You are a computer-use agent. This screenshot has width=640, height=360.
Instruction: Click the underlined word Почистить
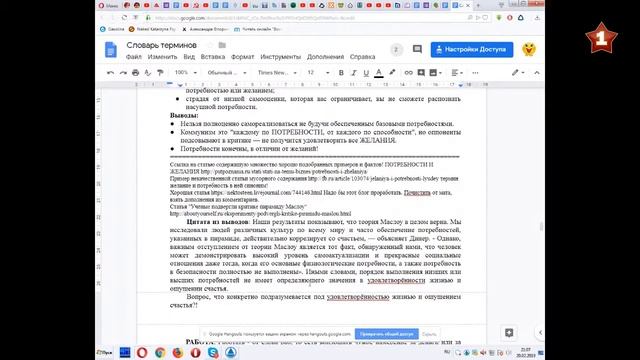point(417,193)
